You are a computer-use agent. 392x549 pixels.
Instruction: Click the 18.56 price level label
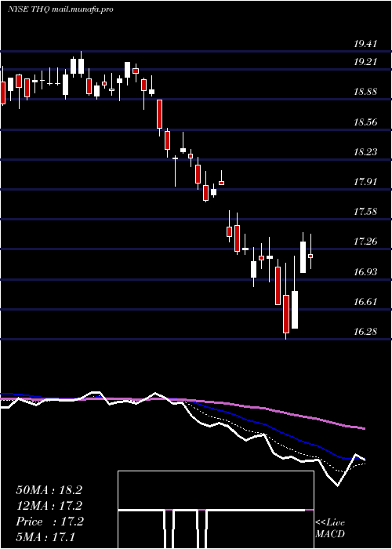point(365,122)
